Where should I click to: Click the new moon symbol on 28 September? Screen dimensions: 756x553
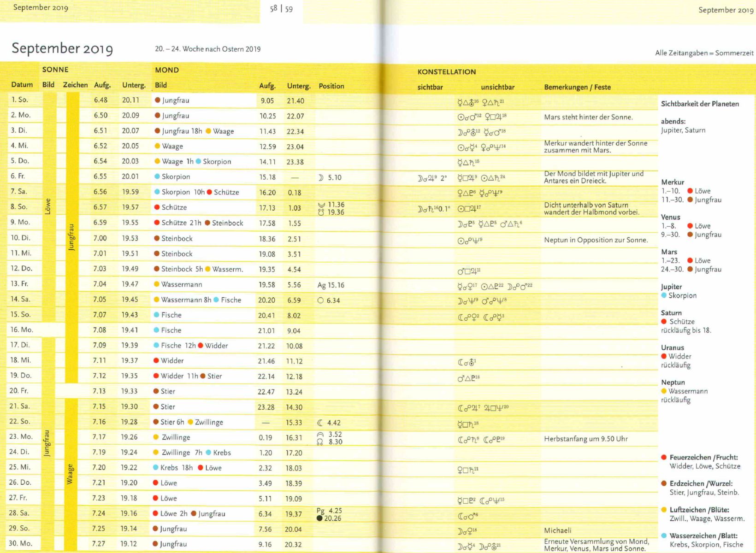point(319,518)
